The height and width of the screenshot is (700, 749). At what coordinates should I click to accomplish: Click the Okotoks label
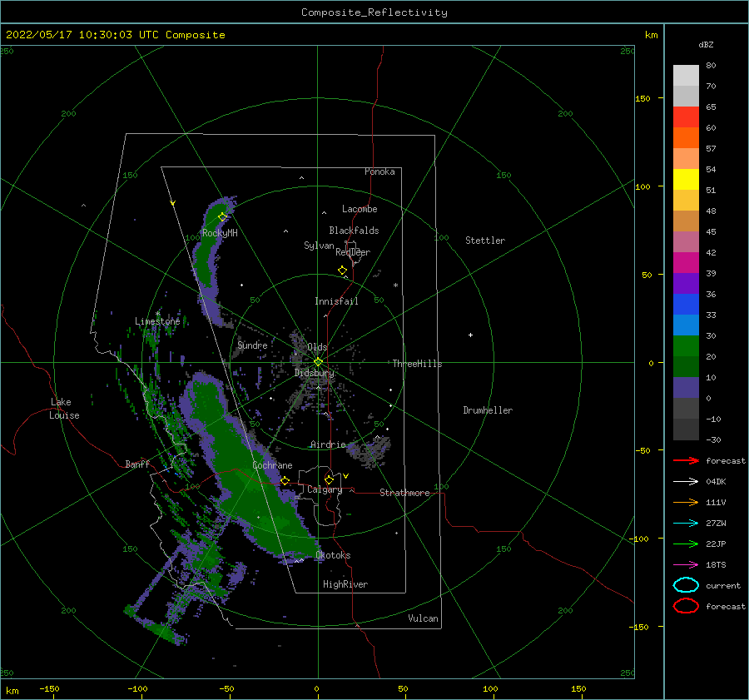(333, 555)
